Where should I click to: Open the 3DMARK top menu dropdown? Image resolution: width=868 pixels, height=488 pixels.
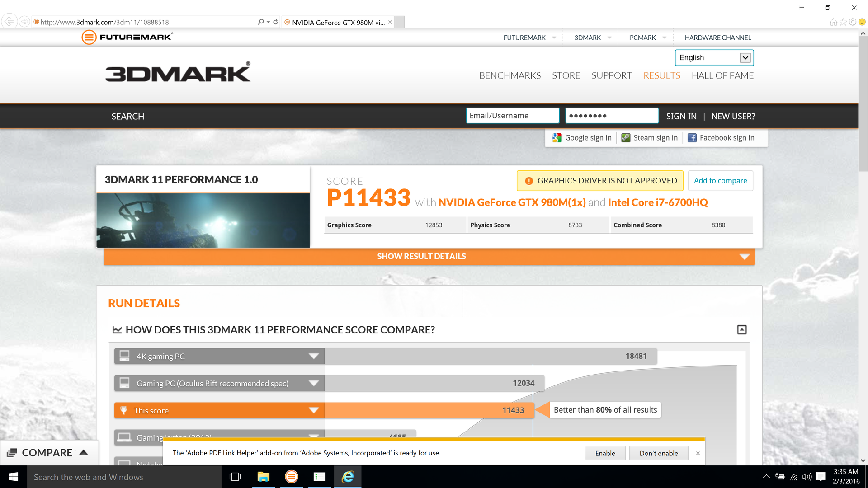coord(593,38)
